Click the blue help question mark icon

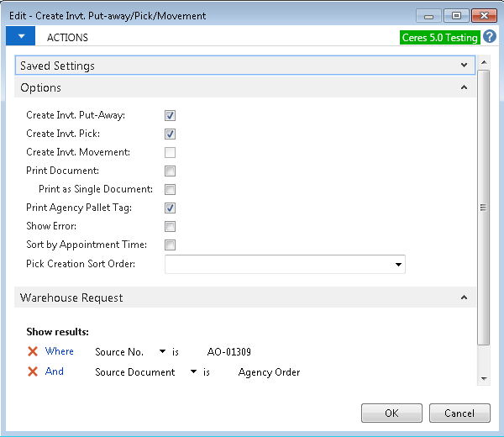coord(490,37)
